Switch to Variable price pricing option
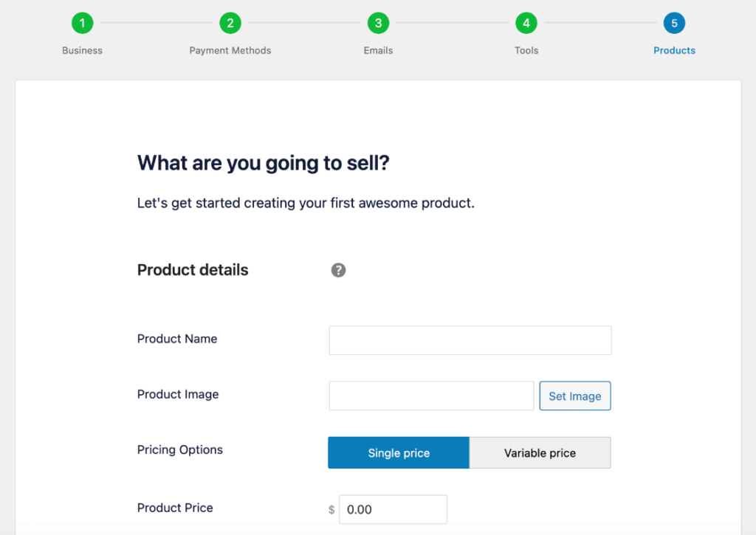 point(540,452)
